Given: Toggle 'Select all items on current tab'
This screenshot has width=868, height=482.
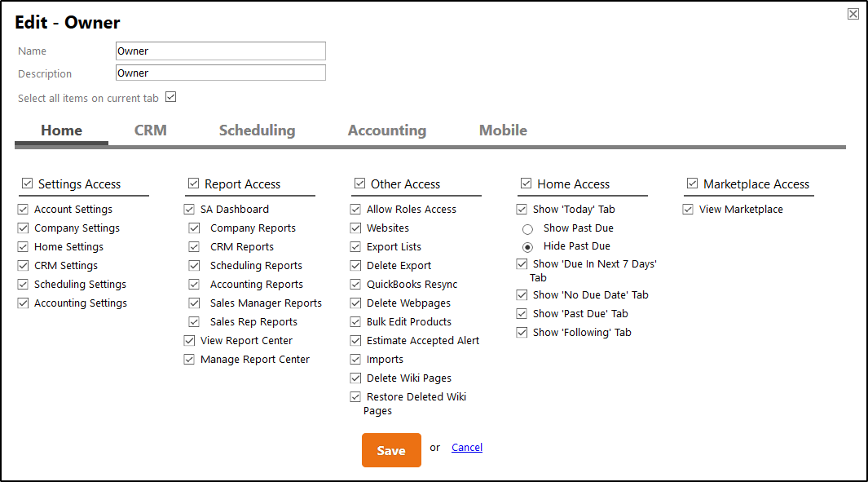Looking at the screenshot, I should point(170,97).
